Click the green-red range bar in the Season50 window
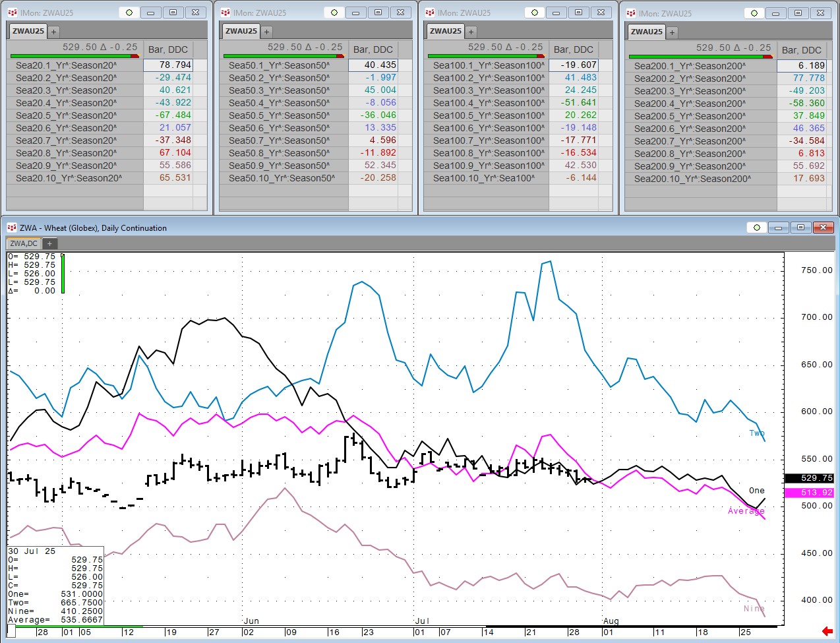 283,56
